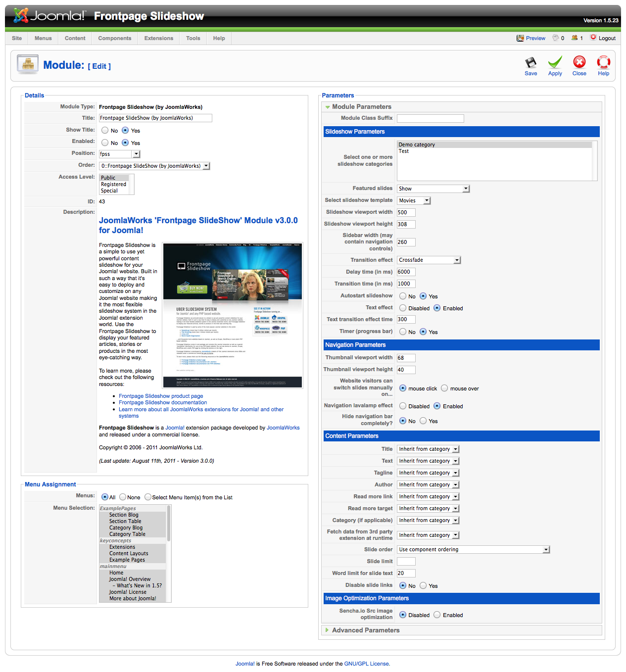
Task: Set Hide navigation bar completely to Yes
Action: (x=423, y=421)
